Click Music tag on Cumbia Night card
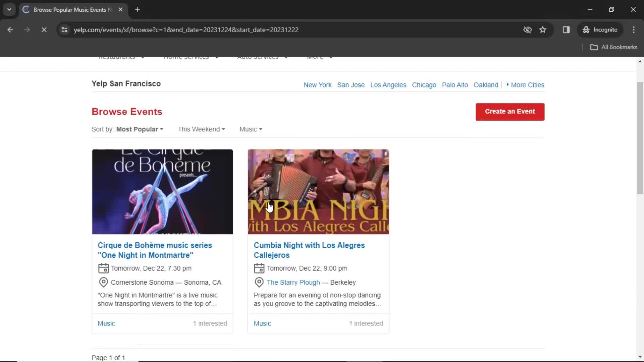Image resolution: width=644 pixels, height=362 pixels. tap(262, 323)
